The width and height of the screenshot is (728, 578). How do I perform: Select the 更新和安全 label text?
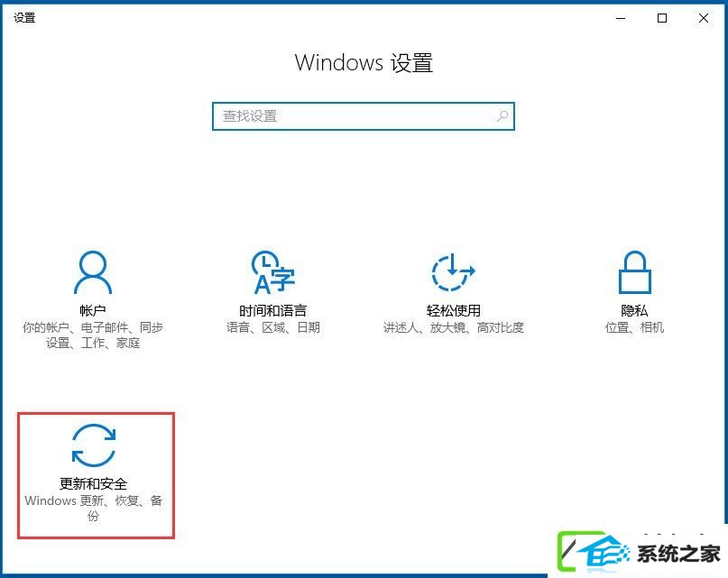(93, 483)
